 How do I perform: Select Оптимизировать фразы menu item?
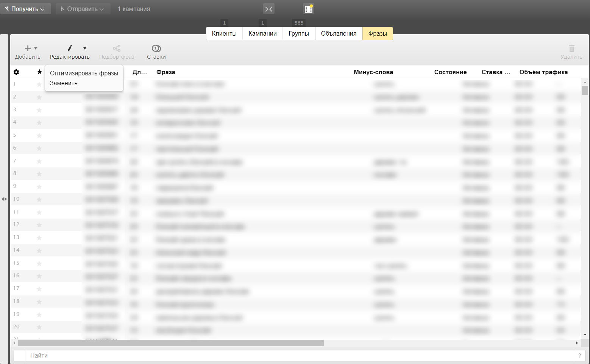[84, 73]
